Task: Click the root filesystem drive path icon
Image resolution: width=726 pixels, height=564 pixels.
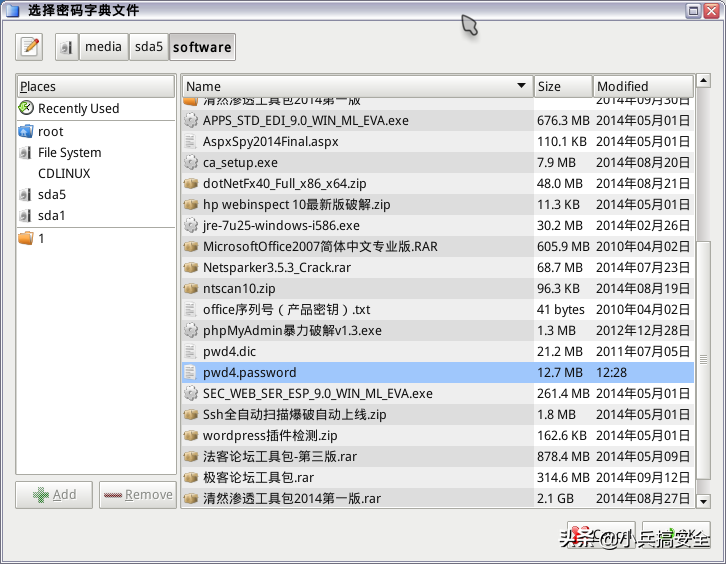Action: click(x=67, y=47)
